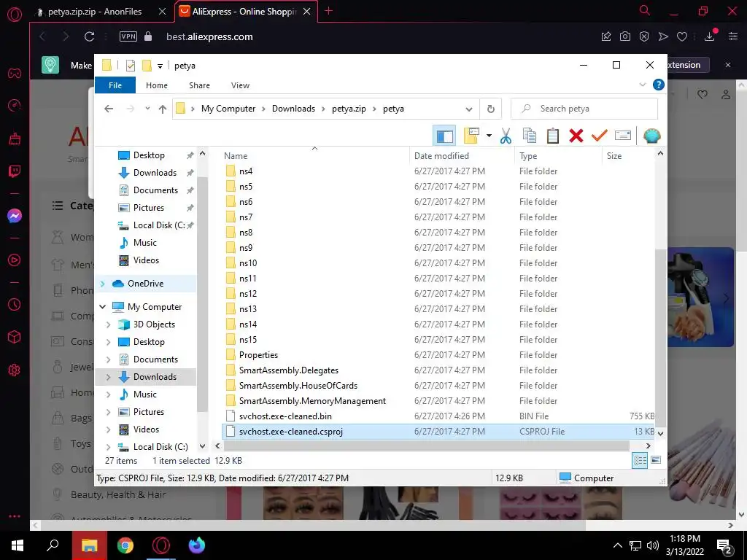The width and height of the screenshot is (747, 560).
Task: Select the svchost.exe-cleaned.bin file
Action: (x=285, y=416)
